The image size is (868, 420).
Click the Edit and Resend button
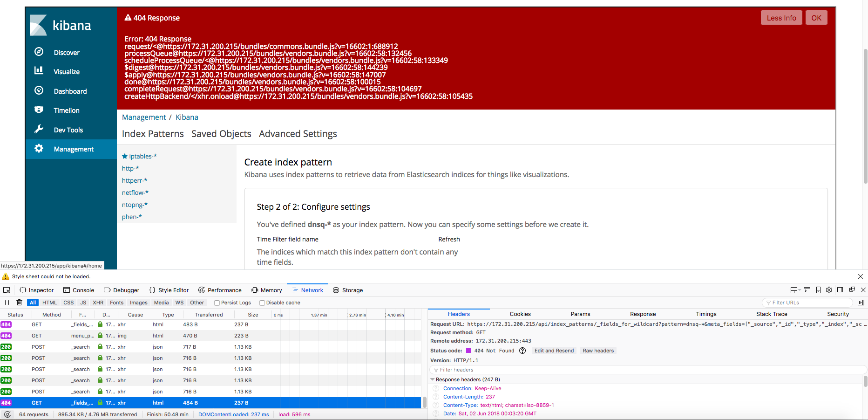point(554,351)
